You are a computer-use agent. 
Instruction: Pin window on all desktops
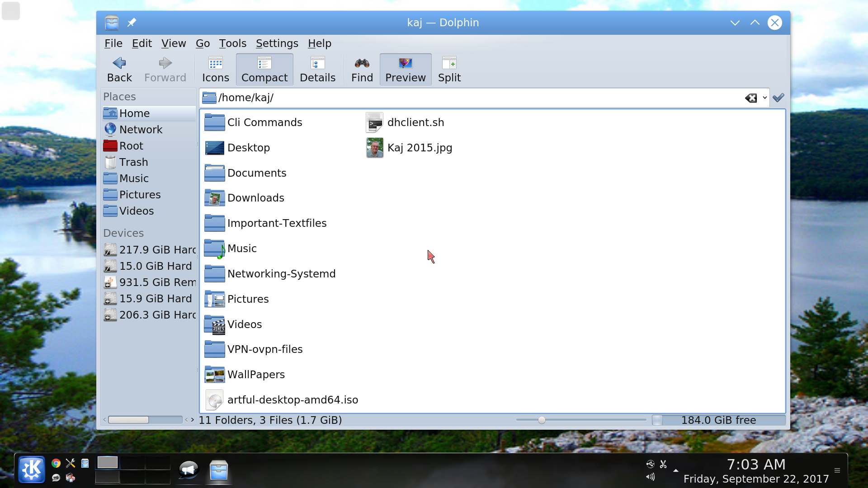[x=132, y=23]
